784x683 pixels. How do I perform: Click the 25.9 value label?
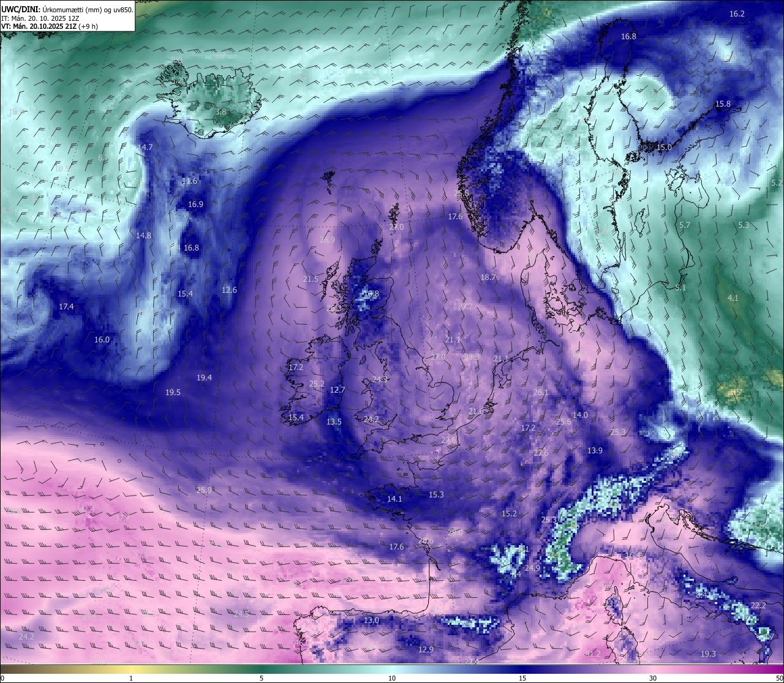pyautogui.click(x=204, y=490)
